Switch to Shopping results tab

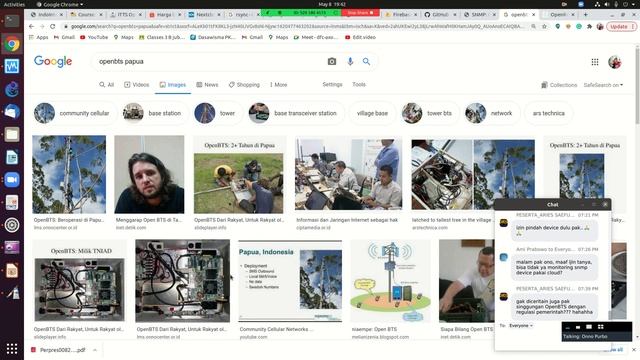point(244,84)
